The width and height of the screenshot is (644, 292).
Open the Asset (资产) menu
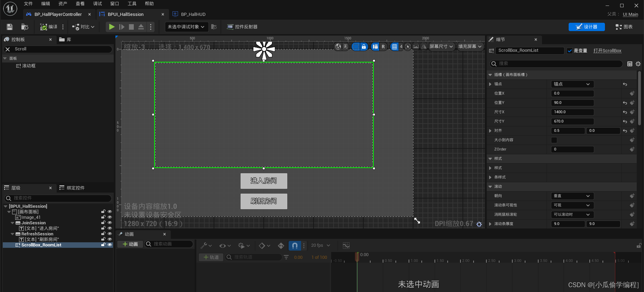63,4
